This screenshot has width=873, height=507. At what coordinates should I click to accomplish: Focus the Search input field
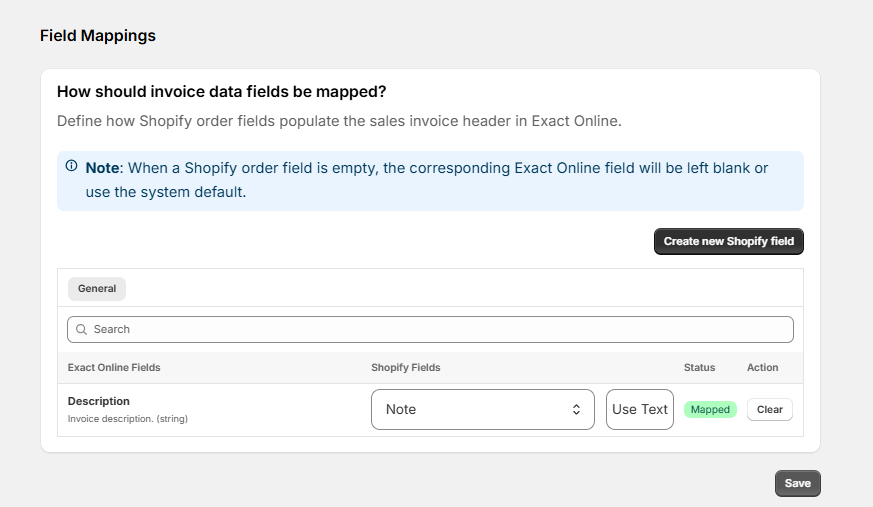coord(430,329)
